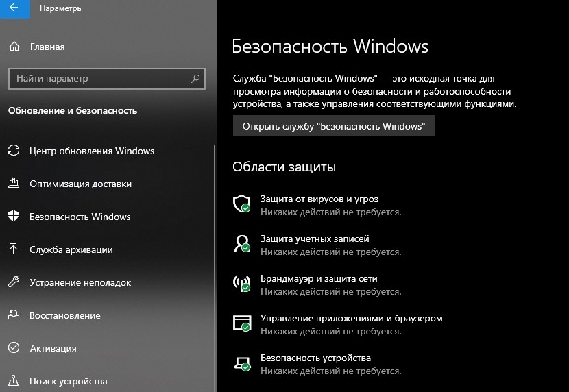This screenshot has height=392, width=569.
Task: Click the Параметры window title
Action: 61,8
